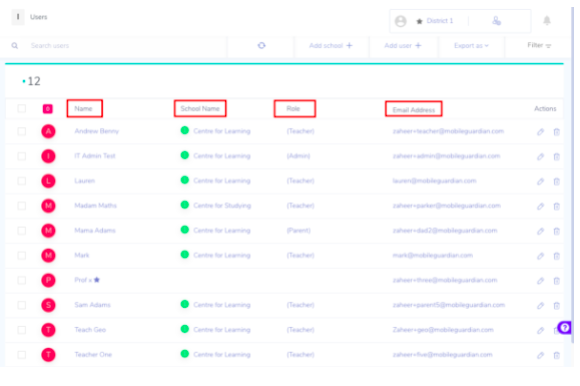Select Madam Maths row checkbox
Viewport: 580px width, 386px height.
coord(22,206)
